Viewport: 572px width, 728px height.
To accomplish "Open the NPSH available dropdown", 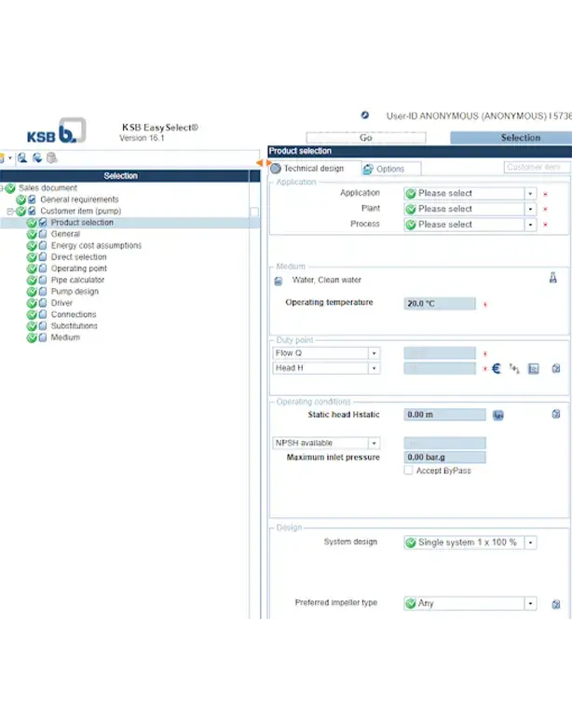I will pyautogui.click(x=374, y=444).
